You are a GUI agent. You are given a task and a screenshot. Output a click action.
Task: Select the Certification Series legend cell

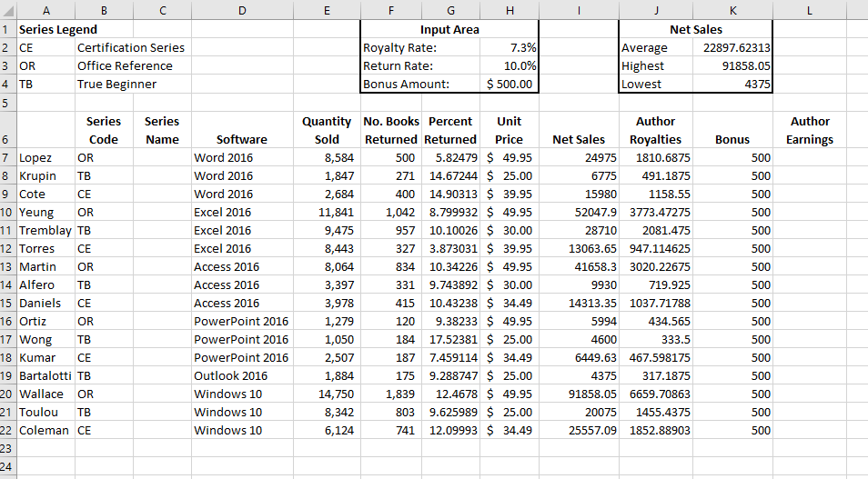[x=131, y=47]
